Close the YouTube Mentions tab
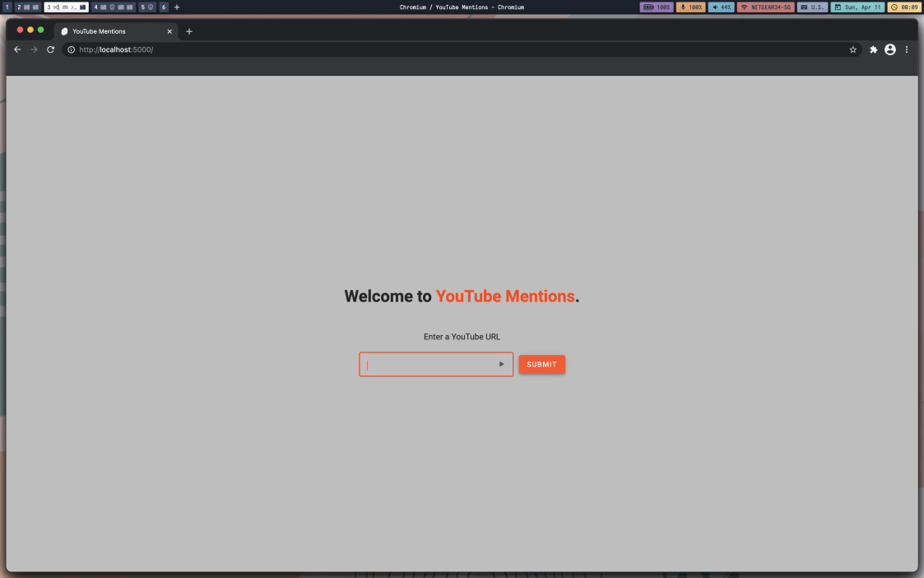This screenshot has height=578, width=924. [x=169, y=31]
